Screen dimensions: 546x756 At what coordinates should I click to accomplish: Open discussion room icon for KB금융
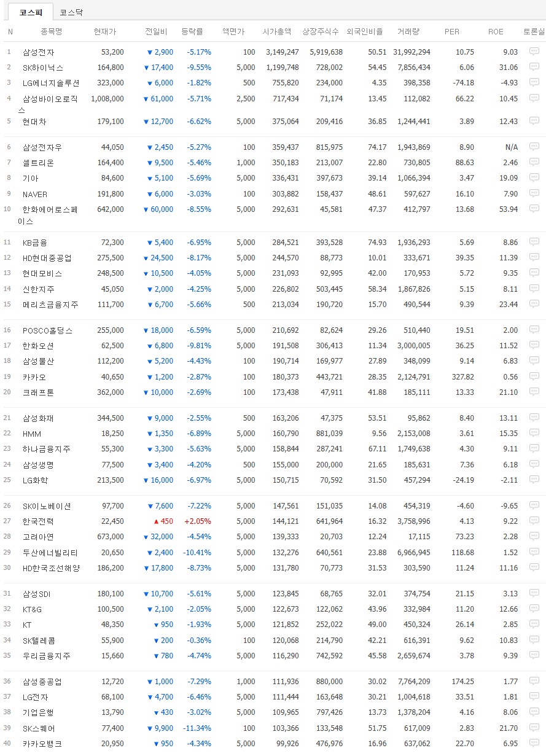click(534, 242)
